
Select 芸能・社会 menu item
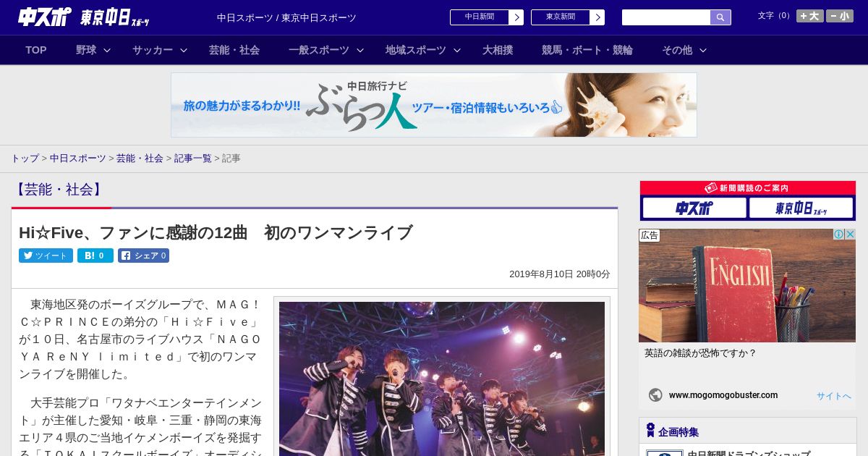click(x=234, y=50)
